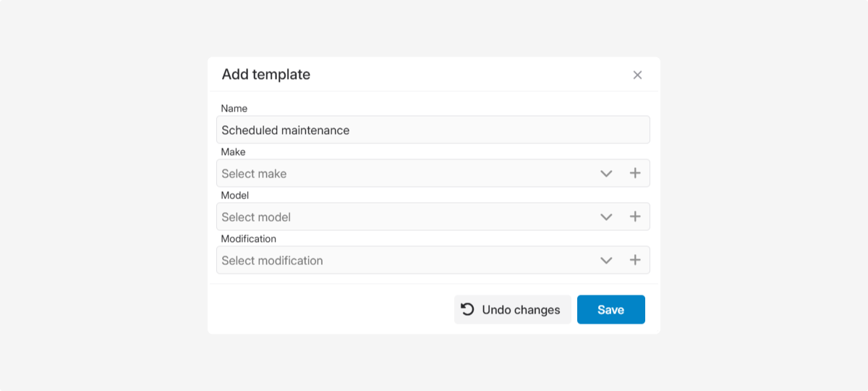Open the Select model combo box
The width and height of the screenshot is (868, 391).
coord(405,217)
